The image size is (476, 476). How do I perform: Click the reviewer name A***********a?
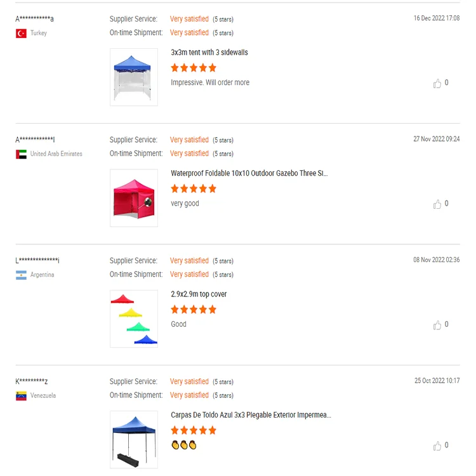point(34,19)
